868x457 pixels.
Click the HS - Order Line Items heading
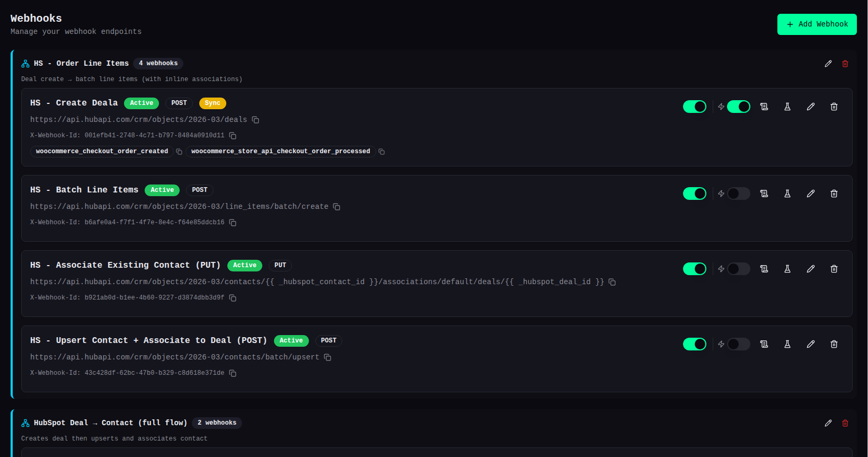[x=81, y=64]
